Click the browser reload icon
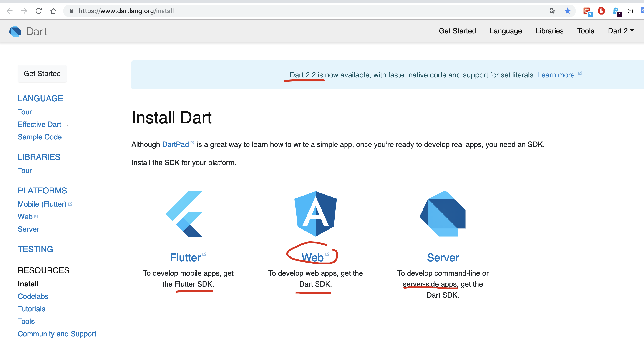 coord(39,11)
